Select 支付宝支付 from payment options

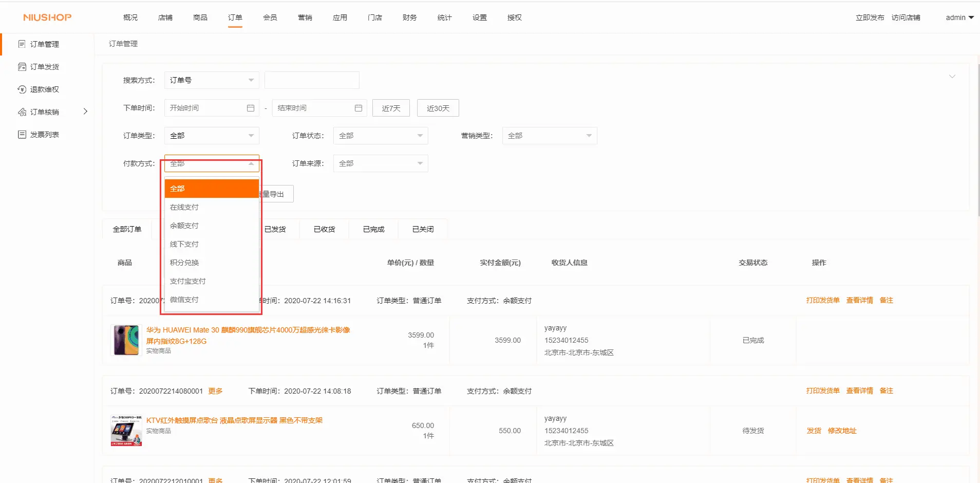188,281
